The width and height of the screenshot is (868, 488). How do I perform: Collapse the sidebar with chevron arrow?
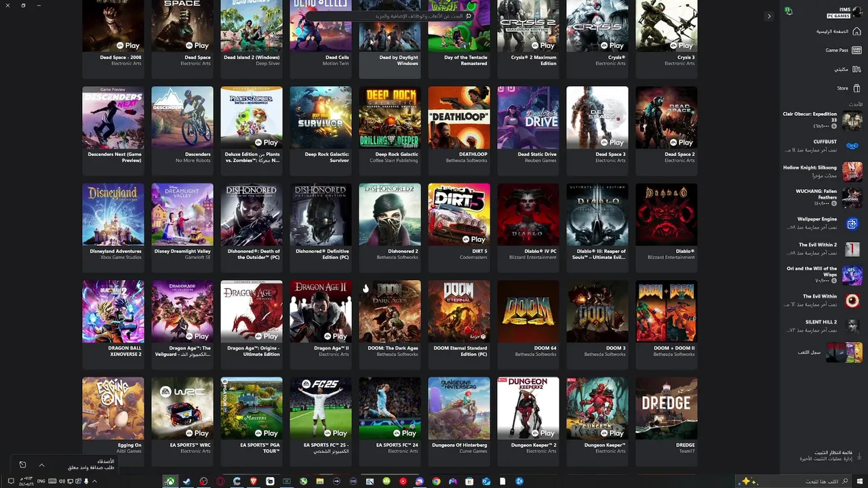769,16
